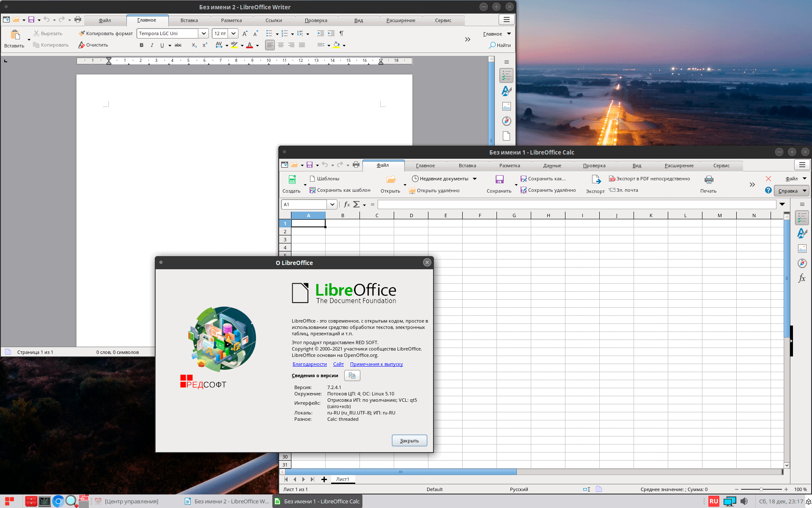Toggle formatting marks pilcrow in Writer
Viewport: 812px width, 508px height.
[341, 33]
